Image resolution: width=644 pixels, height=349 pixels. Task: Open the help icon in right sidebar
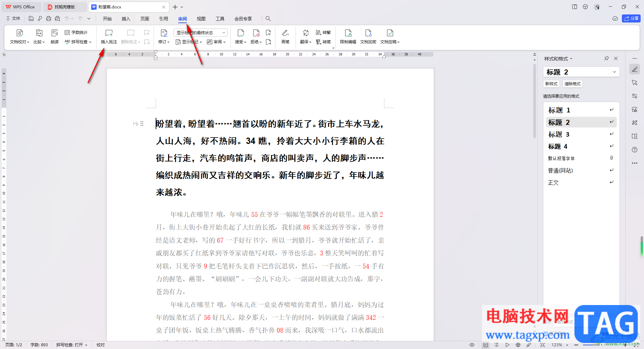click(x=635, y=150)
